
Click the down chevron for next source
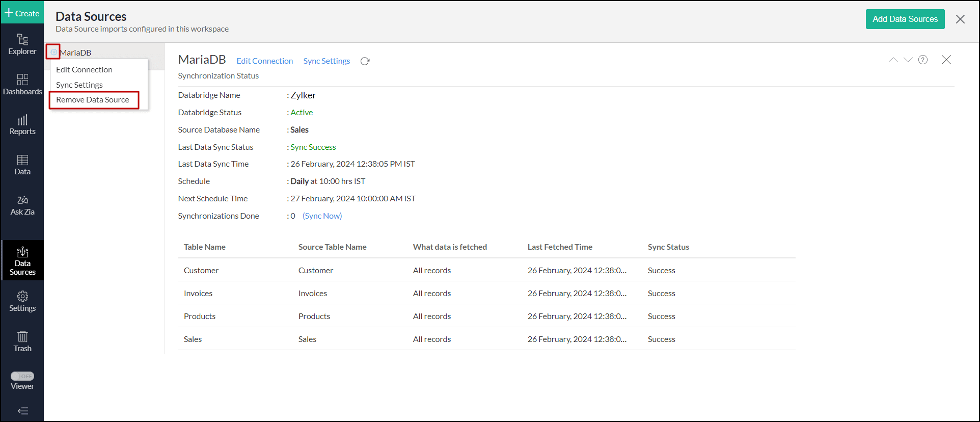click(908, 60)
